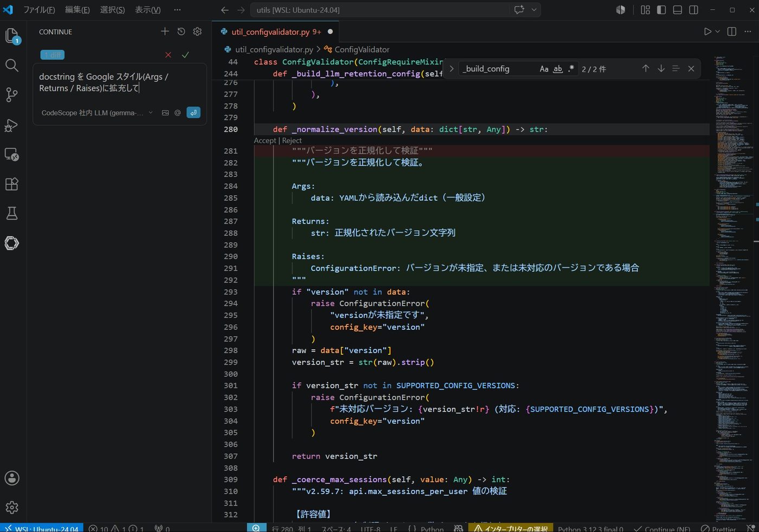Toggle Match Whole Word in find widget
The width and height of the screenshot is (759, 532).
[557, 69]
